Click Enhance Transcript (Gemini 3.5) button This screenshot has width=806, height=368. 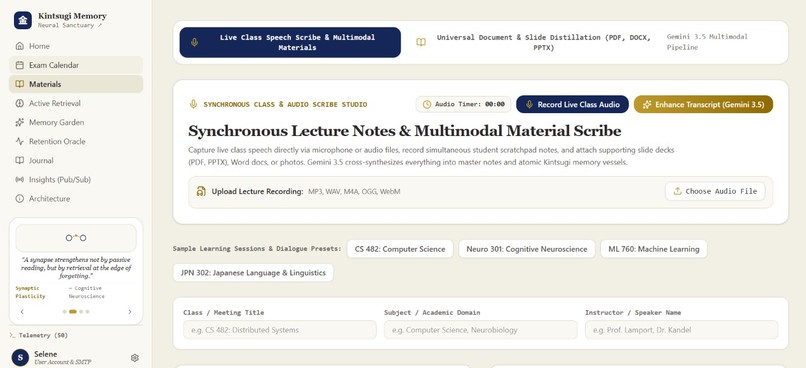703,104
